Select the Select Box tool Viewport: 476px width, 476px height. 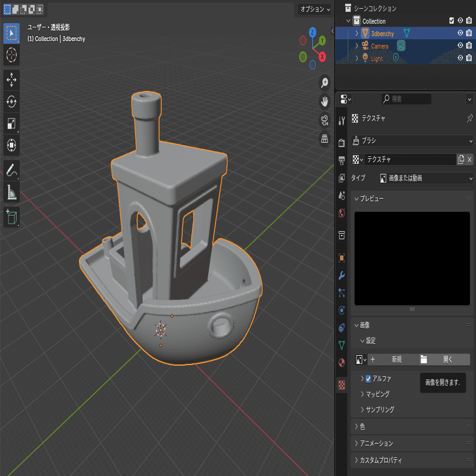pyautogui.click(x=12, y=33)
